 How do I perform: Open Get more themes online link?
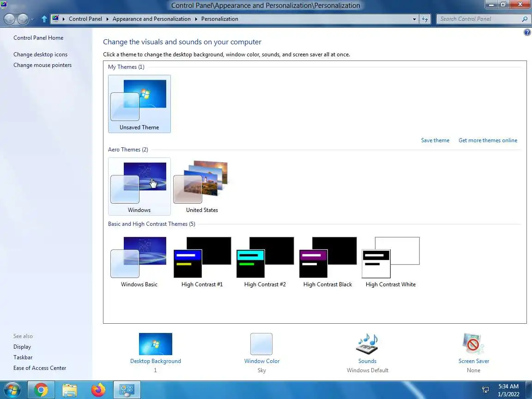(x=488, y=140)
